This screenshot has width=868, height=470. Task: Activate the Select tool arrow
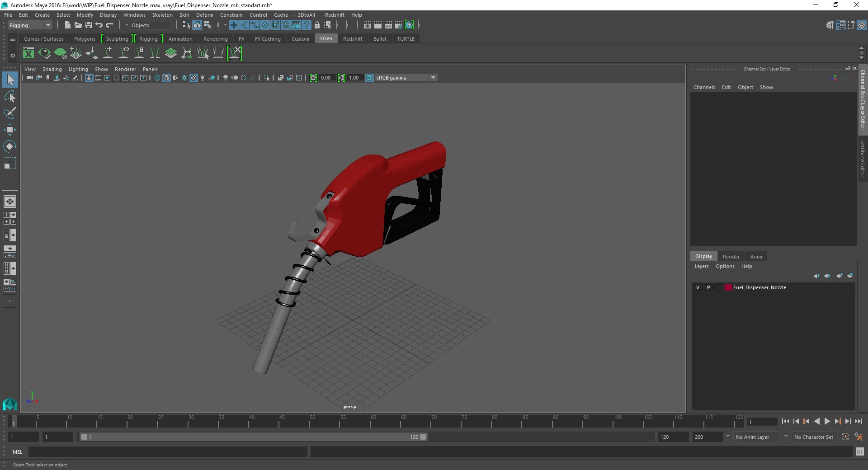coord(9,80)
